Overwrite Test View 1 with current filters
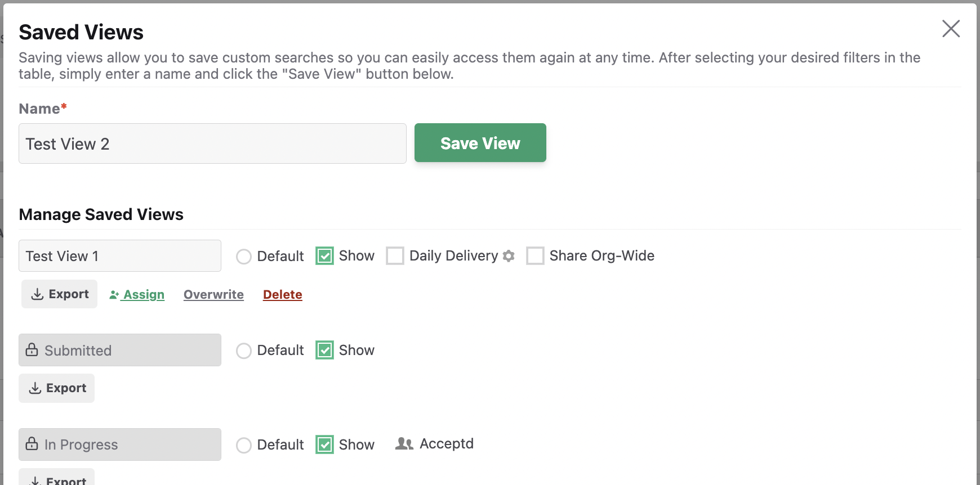This screenshot has height=485, width=980. coord(213,294)
